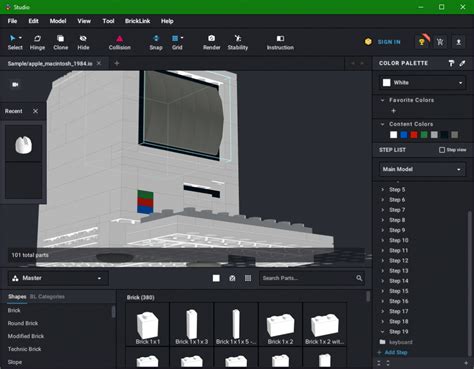Open the BrickLink menu
This screenshot has width=474, height=369.
[x=137, y=21]
